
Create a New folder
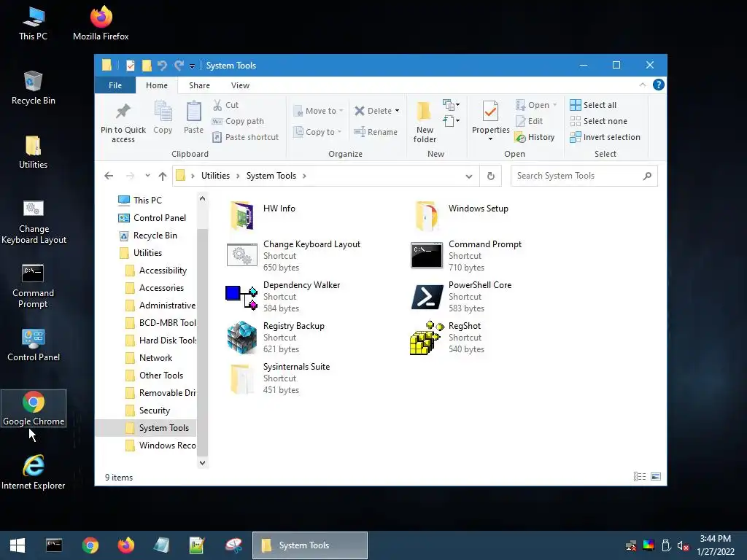tap(425, 122)
